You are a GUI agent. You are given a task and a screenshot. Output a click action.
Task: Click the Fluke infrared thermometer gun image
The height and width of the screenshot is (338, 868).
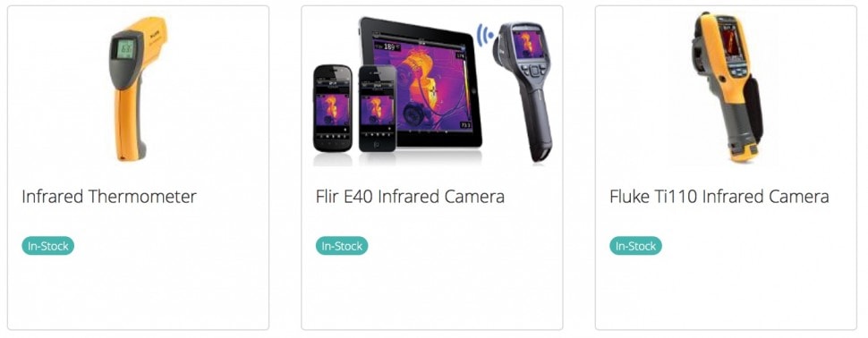click(x=138, y=89)
